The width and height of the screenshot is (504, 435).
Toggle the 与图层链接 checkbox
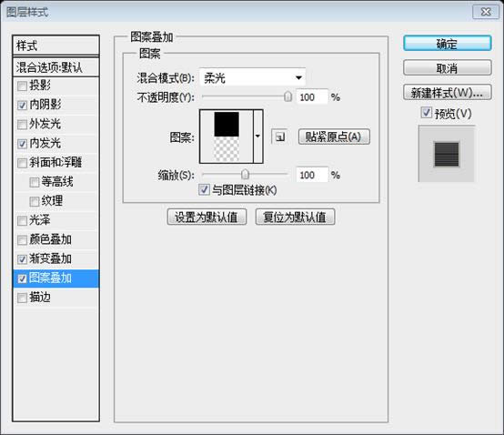click(204, 189)
